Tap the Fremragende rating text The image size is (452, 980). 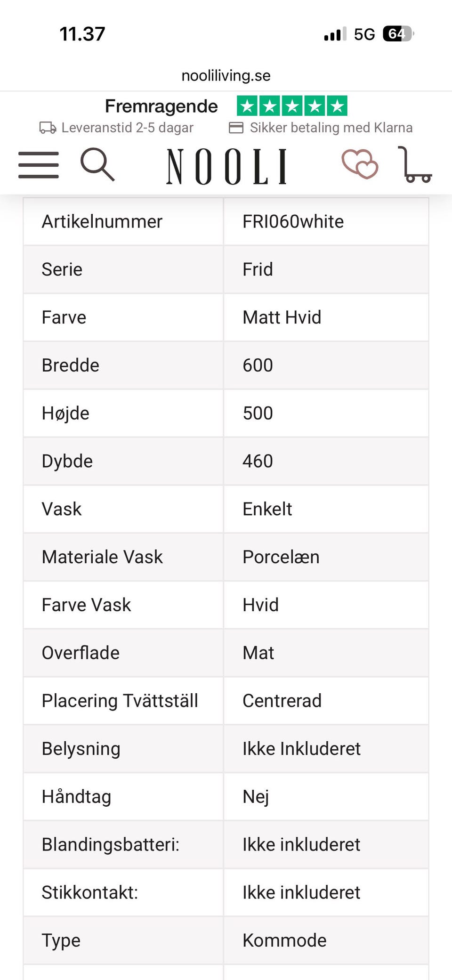click(161, 106)
